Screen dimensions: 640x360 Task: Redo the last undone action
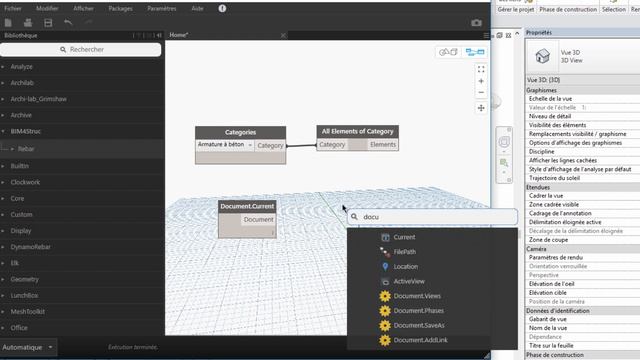[x=88, y=23]
